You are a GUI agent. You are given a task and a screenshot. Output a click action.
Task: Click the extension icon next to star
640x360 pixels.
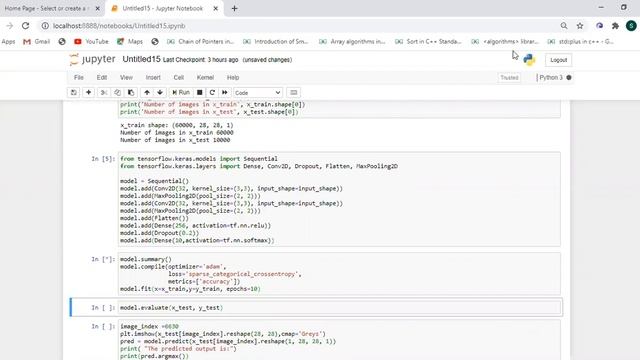599,26
